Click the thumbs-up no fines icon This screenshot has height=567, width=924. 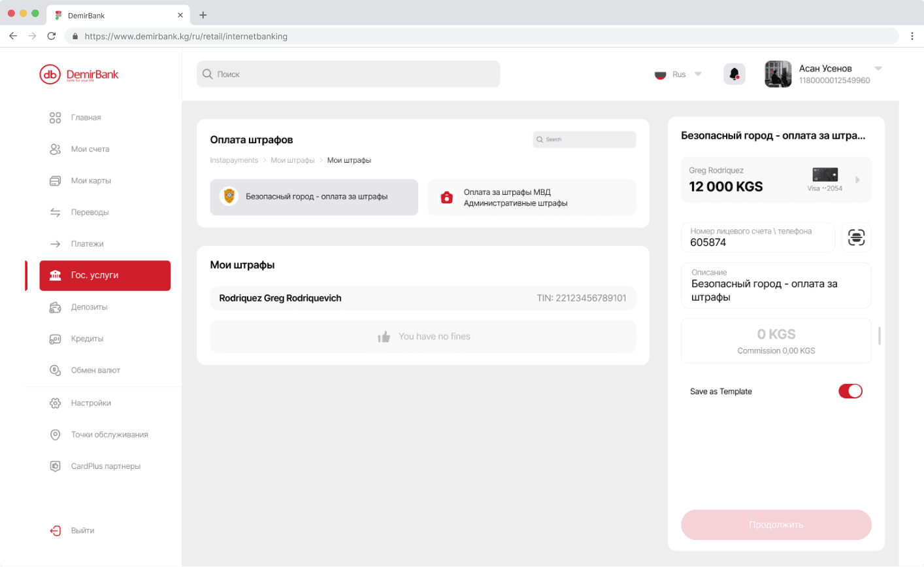pyautogui.click(x=384, y=337)
